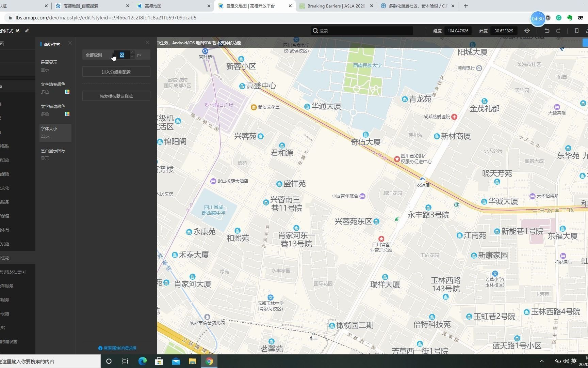Click 小屋青年旅舍 hostel bed icon

tap(362, 196)
